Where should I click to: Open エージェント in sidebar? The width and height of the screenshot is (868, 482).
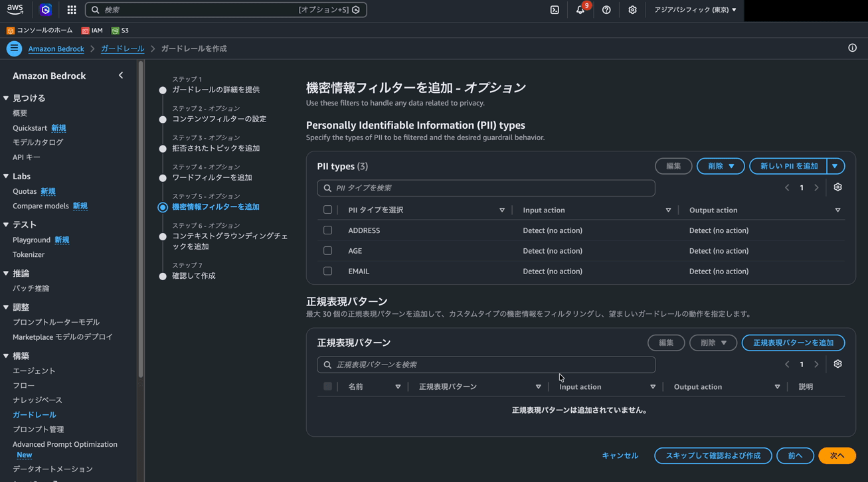pyautogui.click(x=34, y=370)
